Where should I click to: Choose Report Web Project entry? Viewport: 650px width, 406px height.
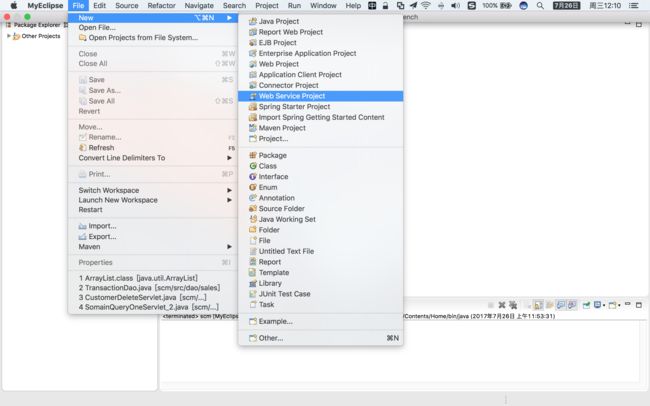[320, 32]
